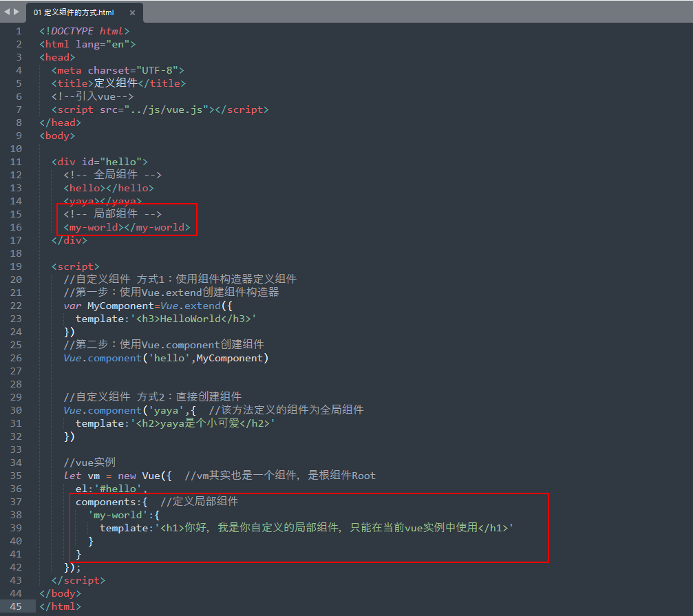Screen dimensions: 693x616
Task: Click the <div id="hello"> line
Action: tap(99, 162)
